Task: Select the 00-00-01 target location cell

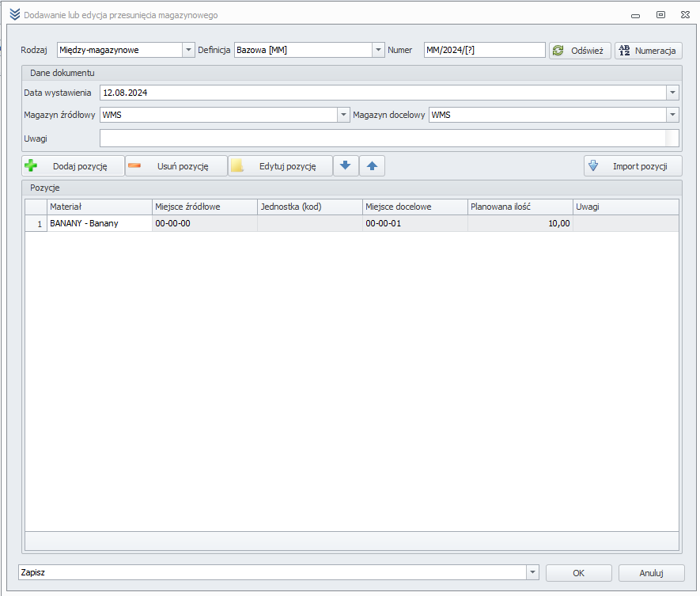Action: (x=415, y=223)
